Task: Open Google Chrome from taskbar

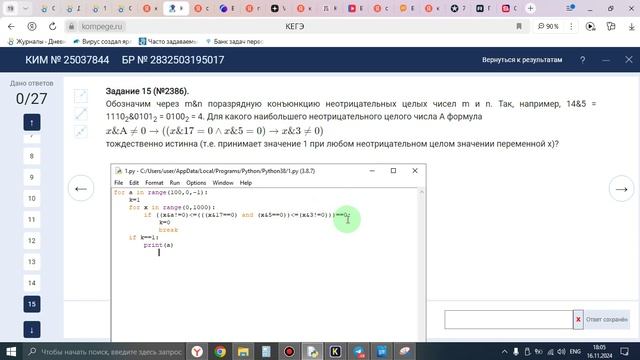Action: (220, 351)
